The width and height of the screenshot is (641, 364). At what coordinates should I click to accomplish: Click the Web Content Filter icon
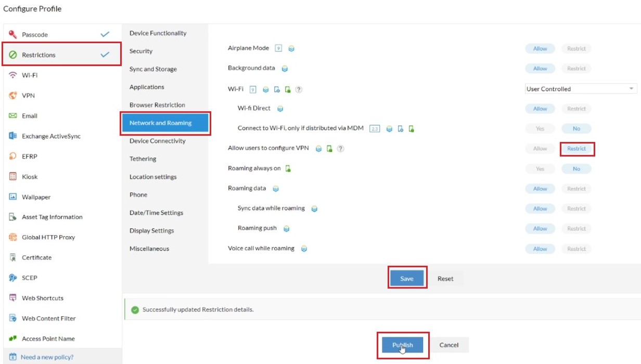coord(13,319)
